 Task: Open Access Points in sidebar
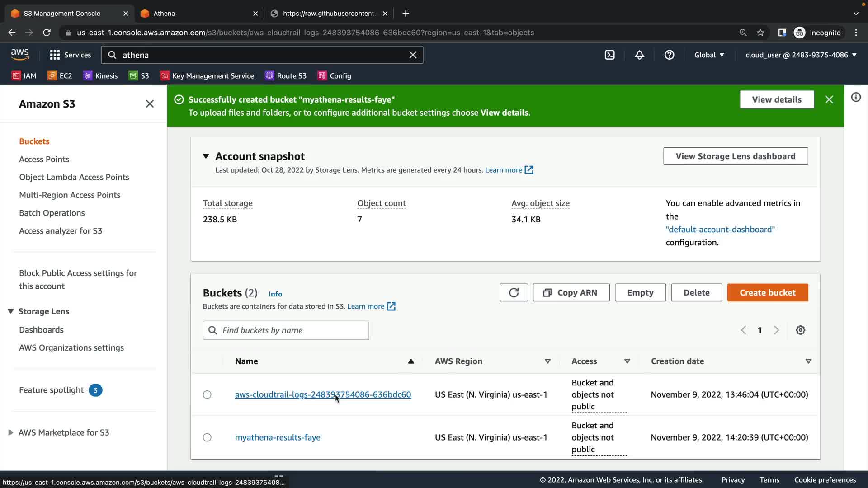[x=44, y=159]
